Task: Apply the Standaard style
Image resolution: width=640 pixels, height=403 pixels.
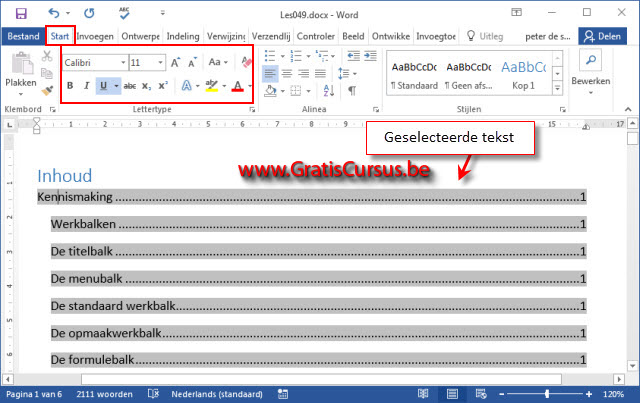Action: [414, 75]
